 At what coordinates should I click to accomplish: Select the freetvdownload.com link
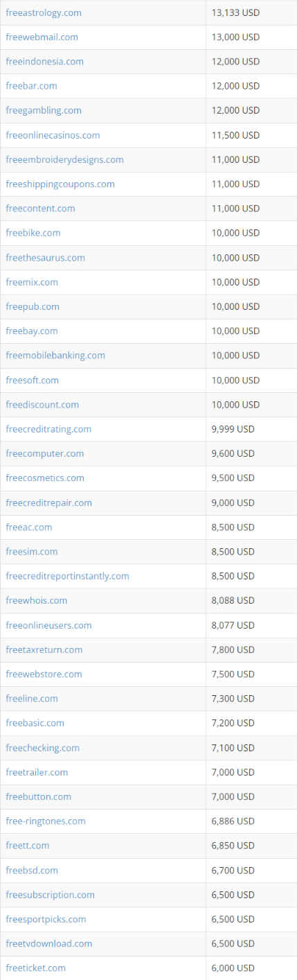pos(48,943)
